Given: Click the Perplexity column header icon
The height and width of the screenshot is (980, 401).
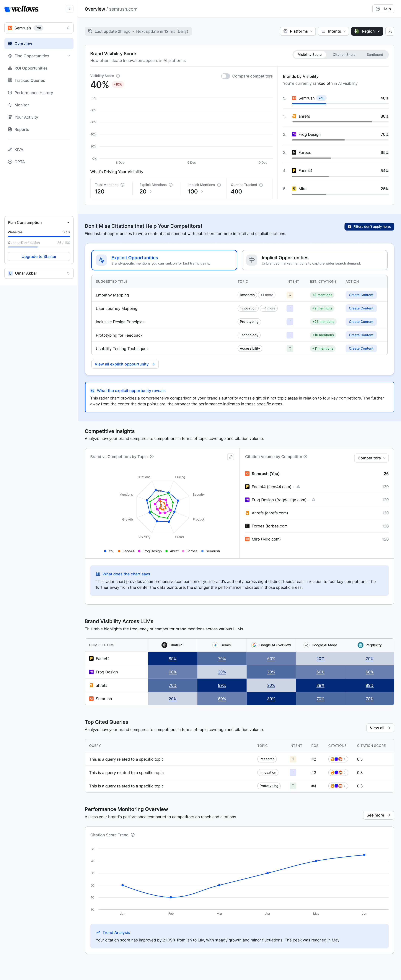Looking at the screenshot, I should 360,645.
